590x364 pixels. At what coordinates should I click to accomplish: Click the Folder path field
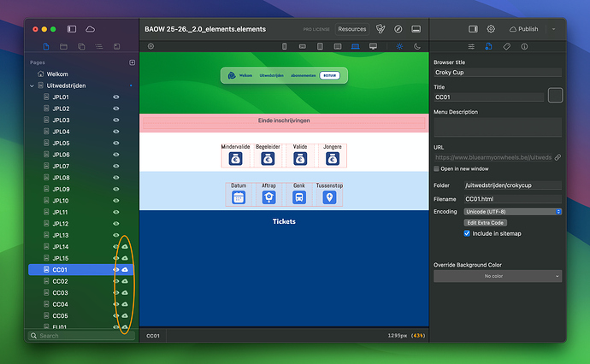[512, 185]
